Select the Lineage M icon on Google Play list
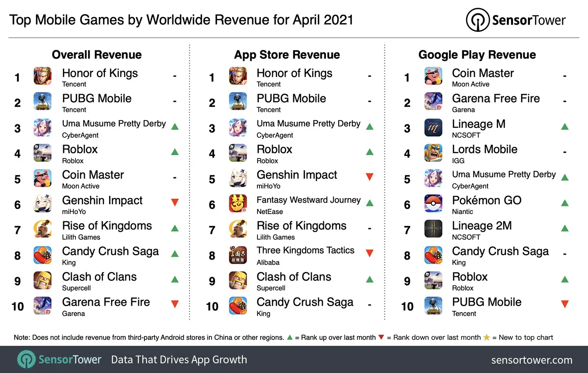This screenshot has height=373, width=588. click(433, 127)
